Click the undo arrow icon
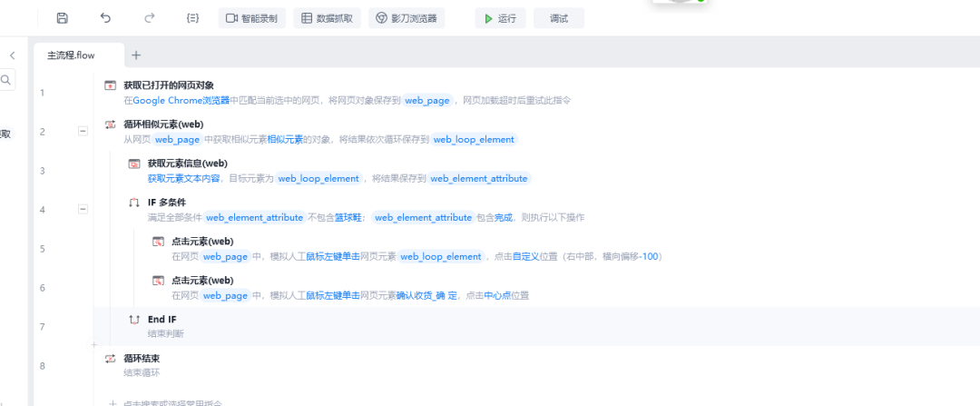 (x=105, y=18)
